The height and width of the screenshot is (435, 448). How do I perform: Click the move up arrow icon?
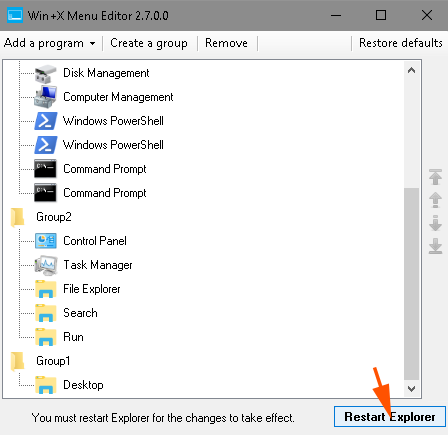(435, 200)
